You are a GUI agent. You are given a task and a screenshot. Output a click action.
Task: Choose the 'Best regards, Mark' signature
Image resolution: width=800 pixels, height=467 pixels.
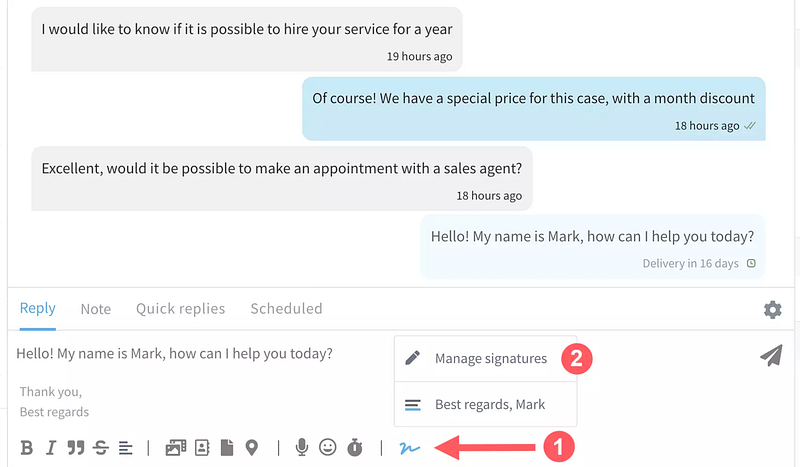[x=489, y=405]
